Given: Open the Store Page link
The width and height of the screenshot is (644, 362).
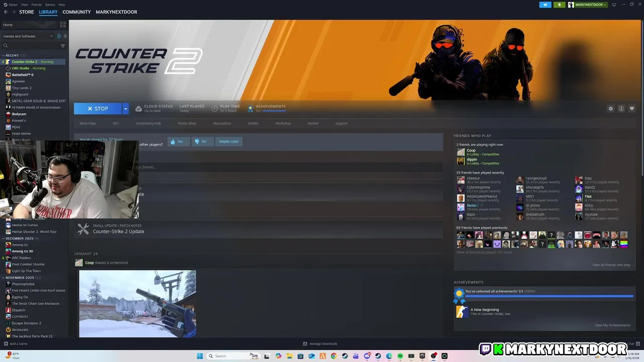Looking at the screenshot, I should coord(88,123).
